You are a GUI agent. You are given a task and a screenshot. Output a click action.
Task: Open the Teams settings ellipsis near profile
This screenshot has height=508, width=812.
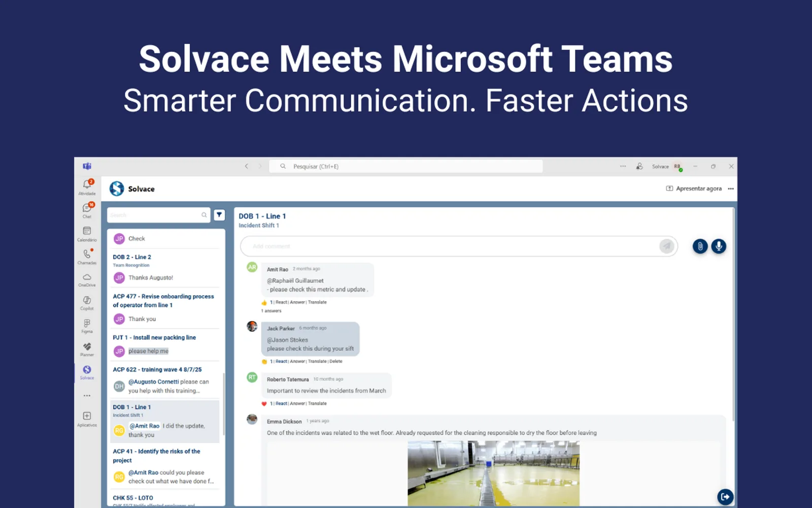click(623, 166)
